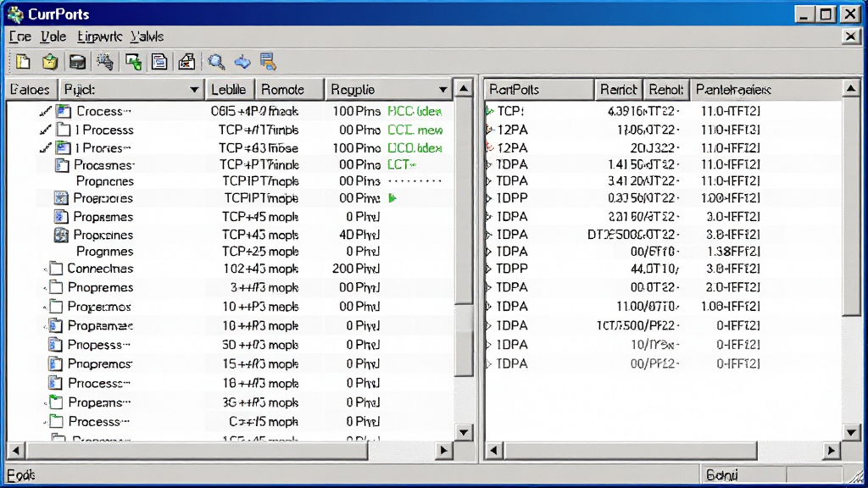Sort by the Pantelraeiex column header

(765, 90)
